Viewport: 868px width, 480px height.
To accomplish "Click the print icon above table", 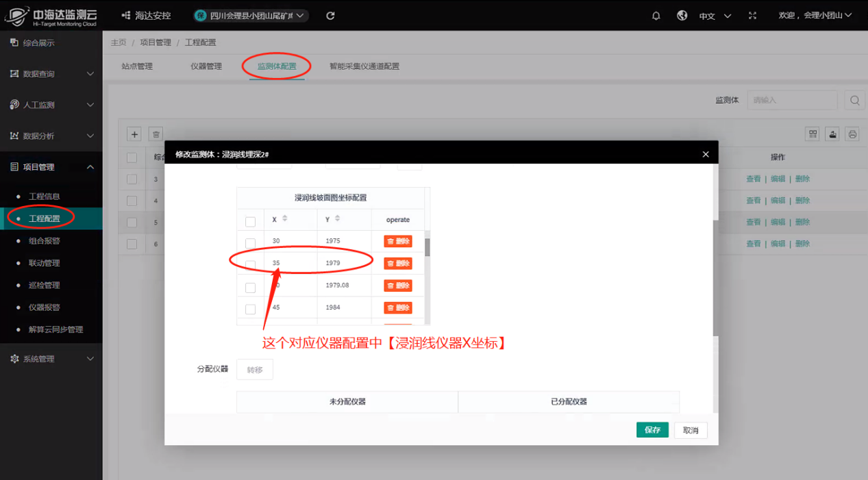I will tap(852, 134).
